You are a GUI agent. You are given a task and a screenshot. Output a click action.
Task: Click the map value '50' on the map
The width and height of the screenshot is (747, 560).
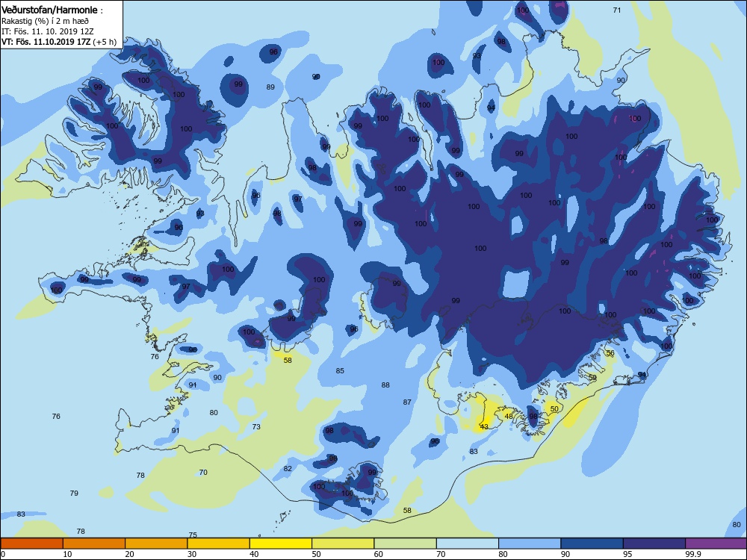[554, 408]
